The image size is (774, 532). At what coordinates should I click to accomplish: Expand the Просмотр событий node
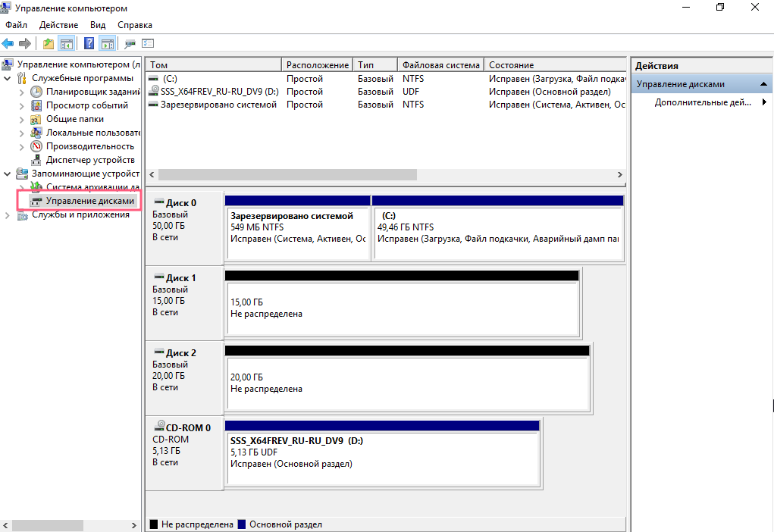22,105
